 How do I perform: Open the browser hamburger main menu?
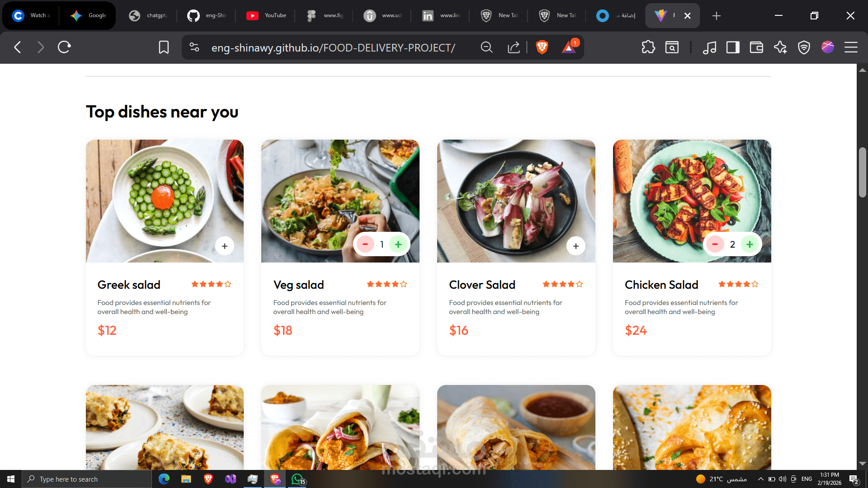coord(851,47)
